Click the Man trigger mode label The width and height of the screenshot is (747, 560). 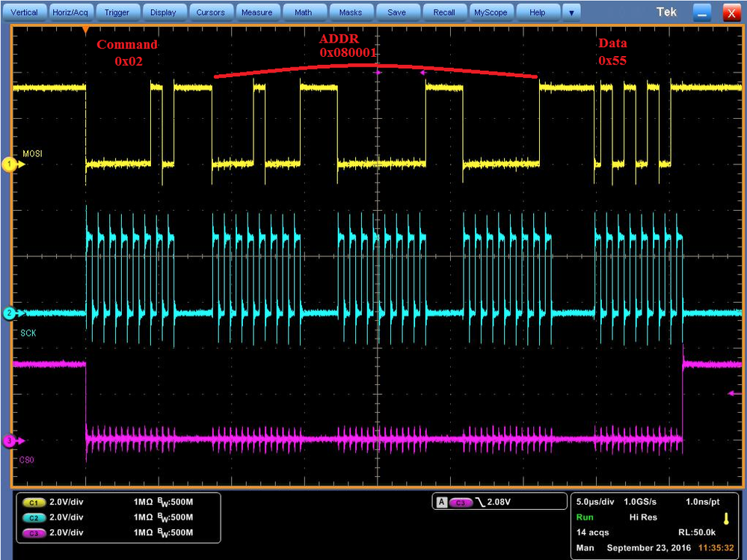(x=585, y=548)
